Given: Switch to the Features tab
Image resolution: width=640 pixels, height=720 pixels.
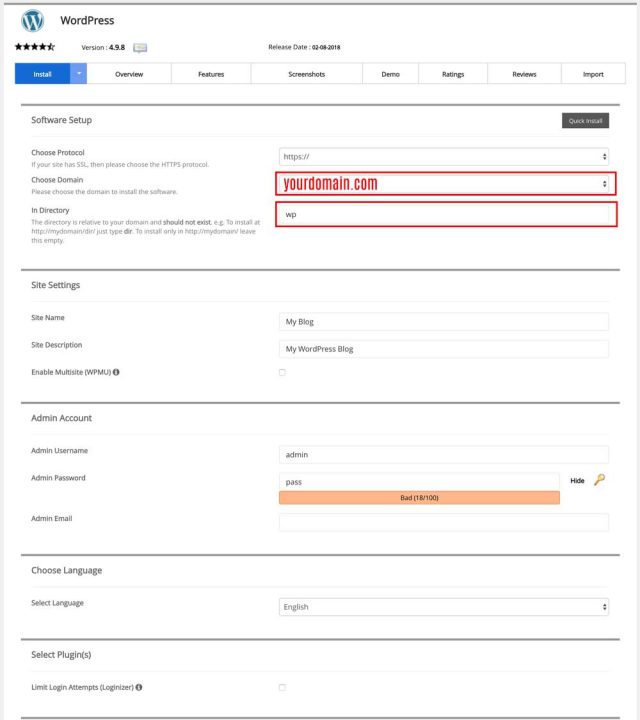Looking at the screenshot, I should point(211,74).
